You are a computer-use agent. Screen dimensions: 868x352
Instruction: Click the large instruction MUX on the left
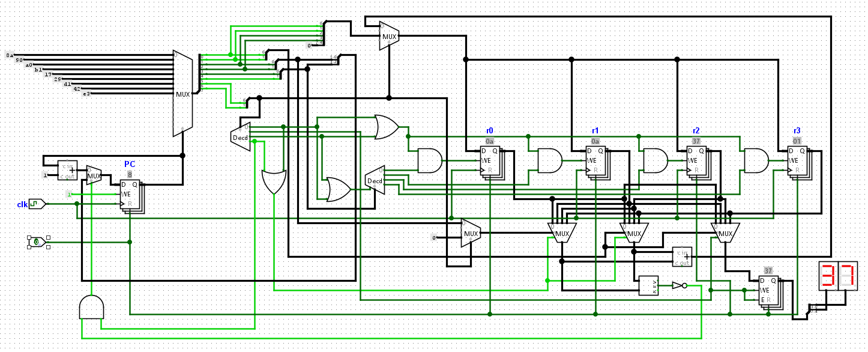click(182, 93)
